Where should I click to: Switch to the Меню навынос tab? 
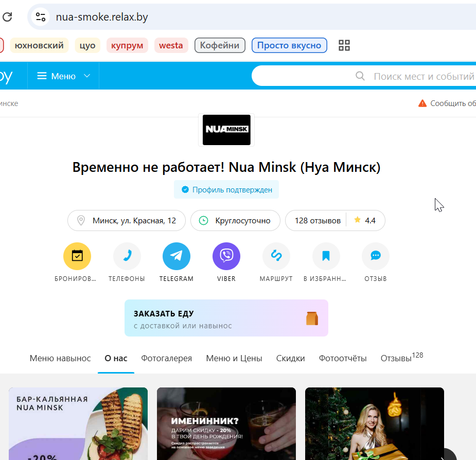(x=60, y=359)
